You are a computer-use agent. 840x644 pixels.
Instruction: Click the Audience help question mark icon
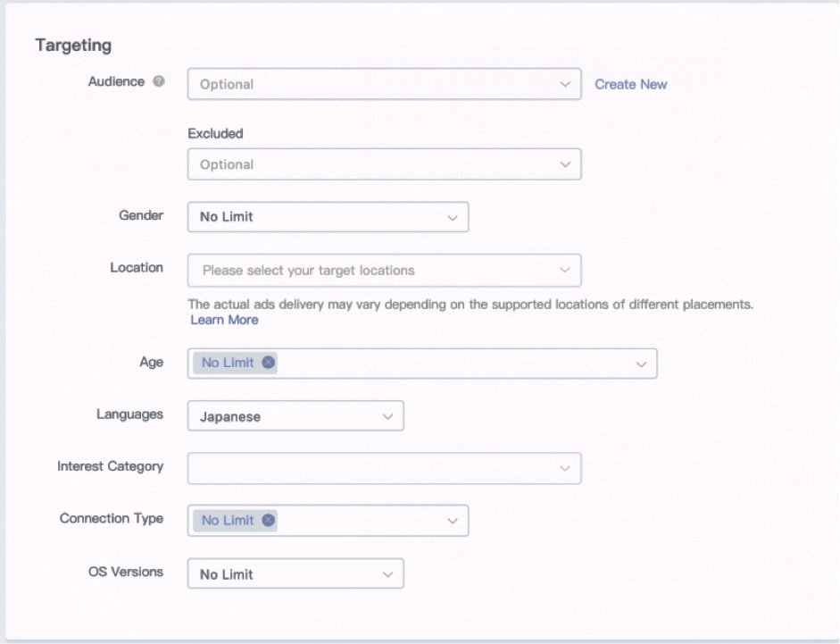click(x=158, y=84)
